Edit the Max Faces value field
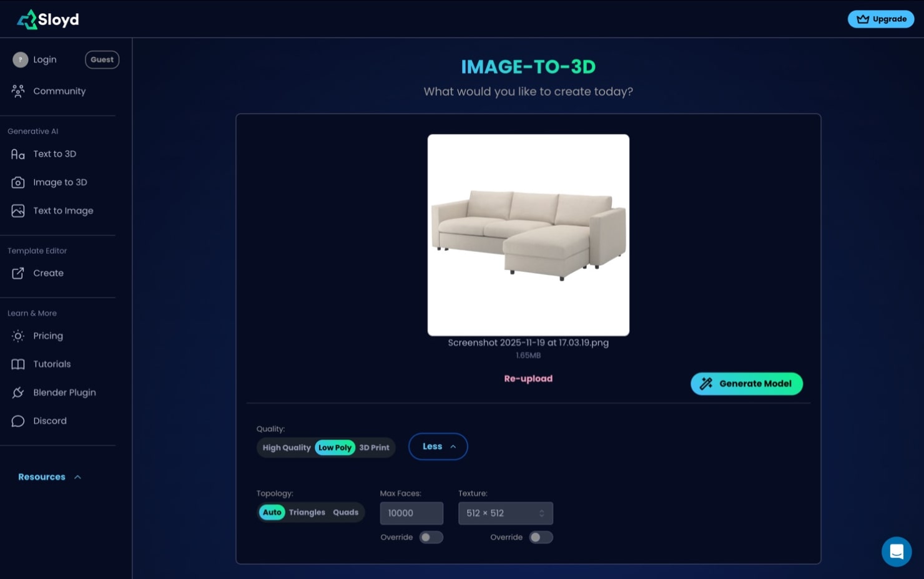 click(411, 513)
